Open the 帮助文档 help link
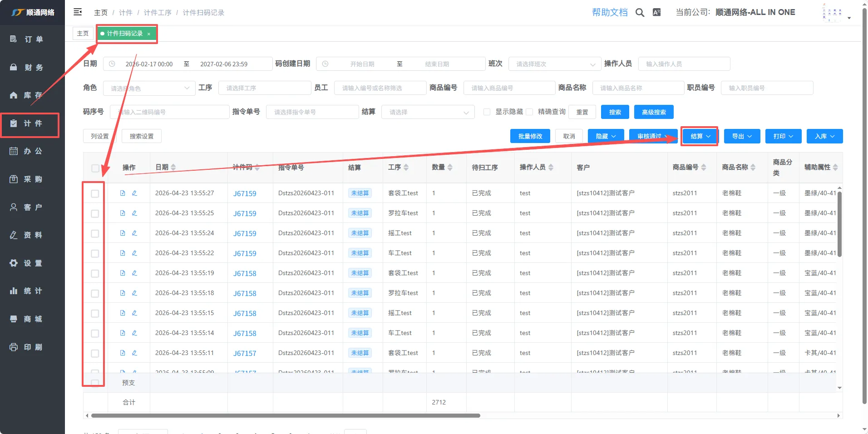 (609, 13)
